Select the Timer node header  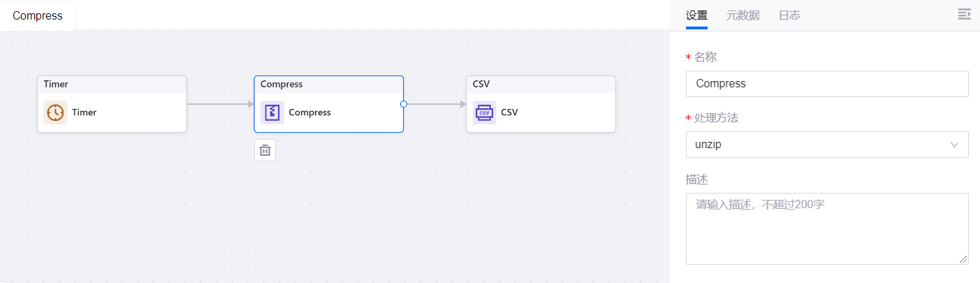(112, 85)
